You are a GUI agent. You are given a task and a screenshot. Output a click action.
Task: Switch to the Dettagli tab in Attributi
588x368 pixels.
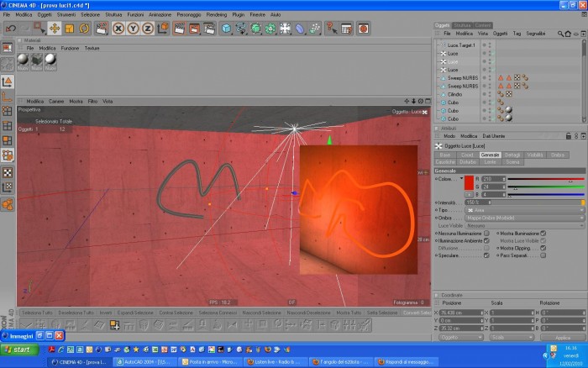coord(512,155)
